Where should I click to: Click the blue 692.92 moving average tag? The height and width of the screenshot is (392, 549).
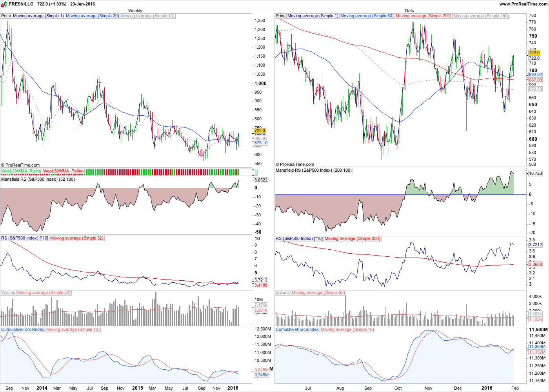click(x=535, y=74)
